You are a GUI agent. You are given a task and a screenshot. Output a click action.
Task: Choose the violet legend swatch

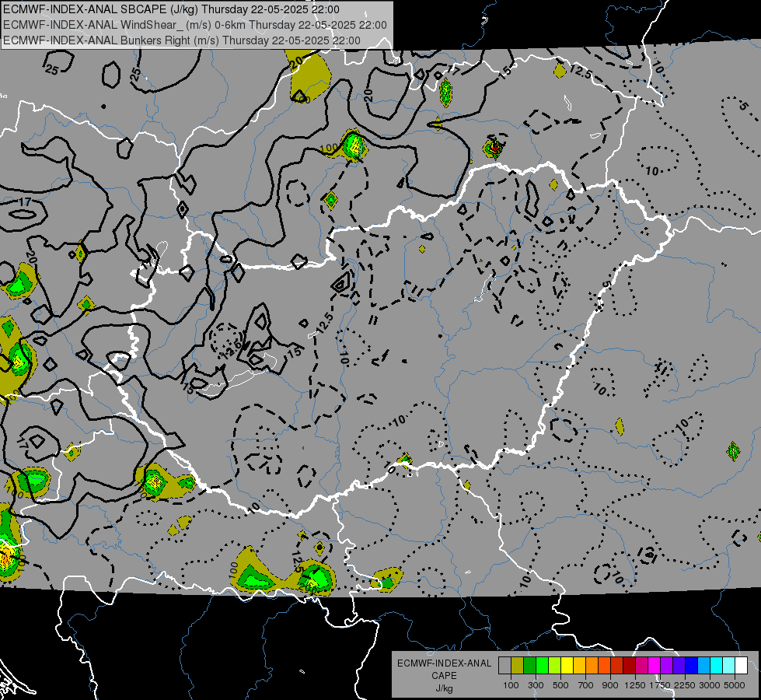click(679, 666)
